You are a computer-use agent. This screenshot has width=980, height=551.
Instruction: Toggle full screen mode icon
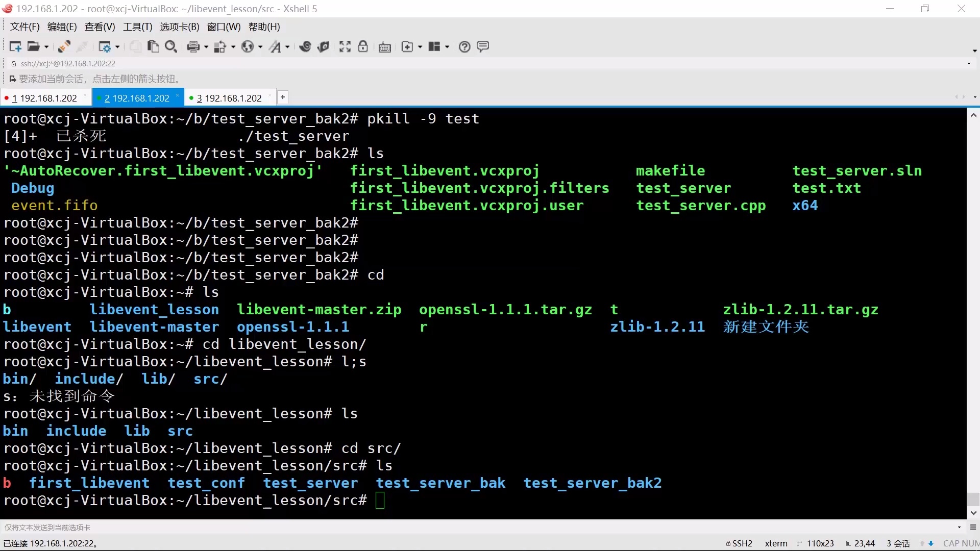345,47
